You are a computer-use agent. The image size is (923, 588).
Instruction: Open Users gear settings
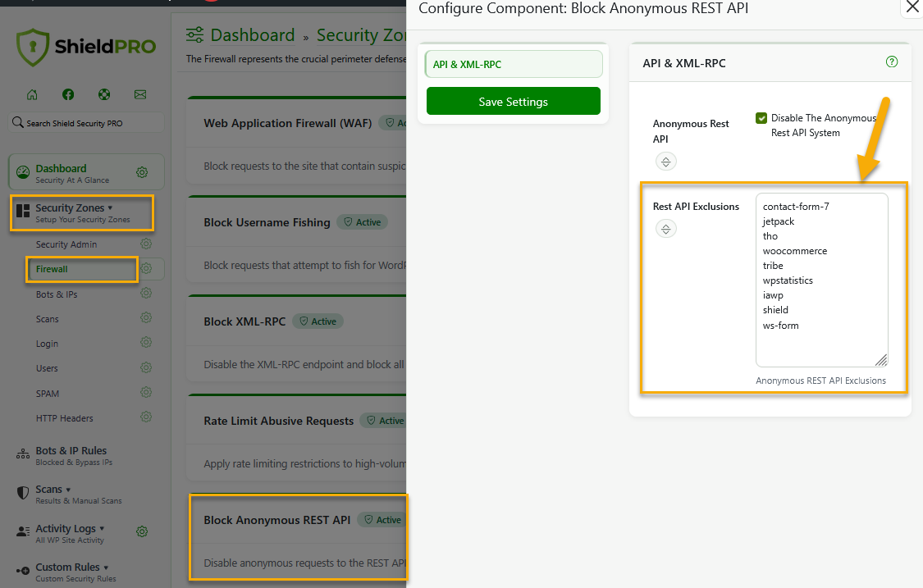pos(146,368)
